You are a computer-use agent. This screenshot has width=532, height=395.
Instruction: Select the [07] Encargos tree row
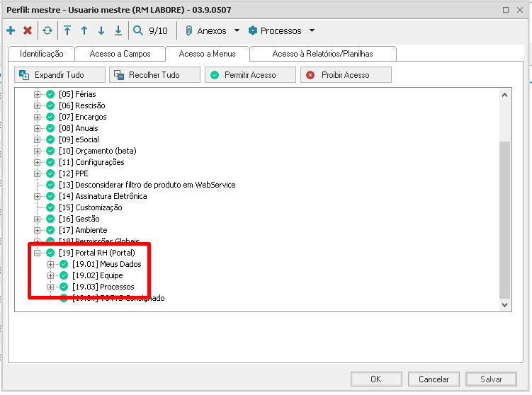coord(83,117)
